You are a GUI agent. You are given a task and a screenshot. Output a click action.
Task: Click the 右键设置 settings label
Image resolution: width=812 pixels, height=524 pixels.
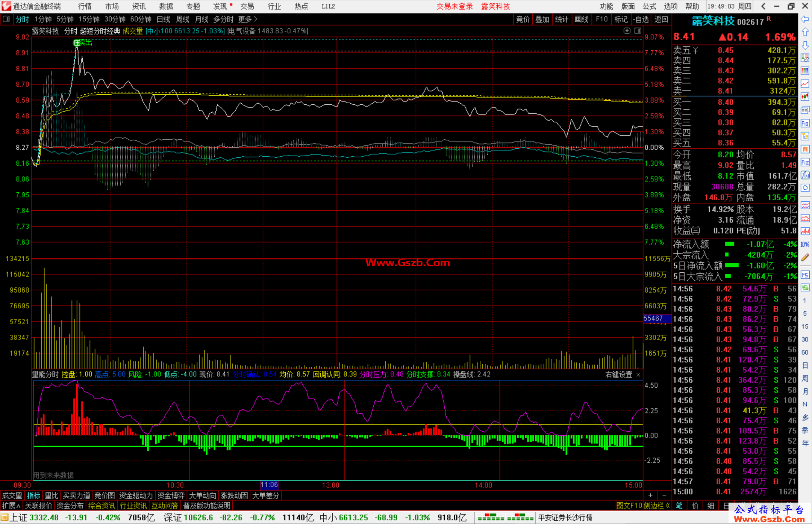tap(619, 375)
